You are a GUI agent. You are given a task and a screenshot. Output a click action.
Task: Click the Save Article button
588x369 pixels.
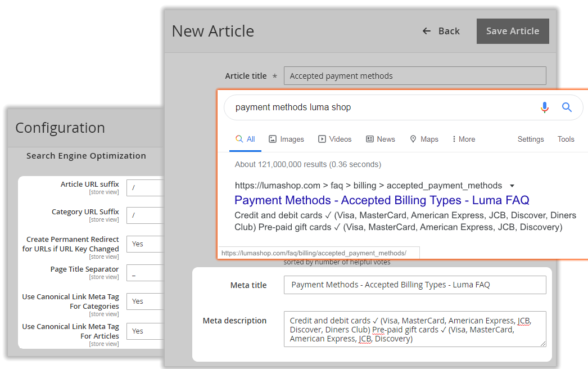(x=513, y=31)
